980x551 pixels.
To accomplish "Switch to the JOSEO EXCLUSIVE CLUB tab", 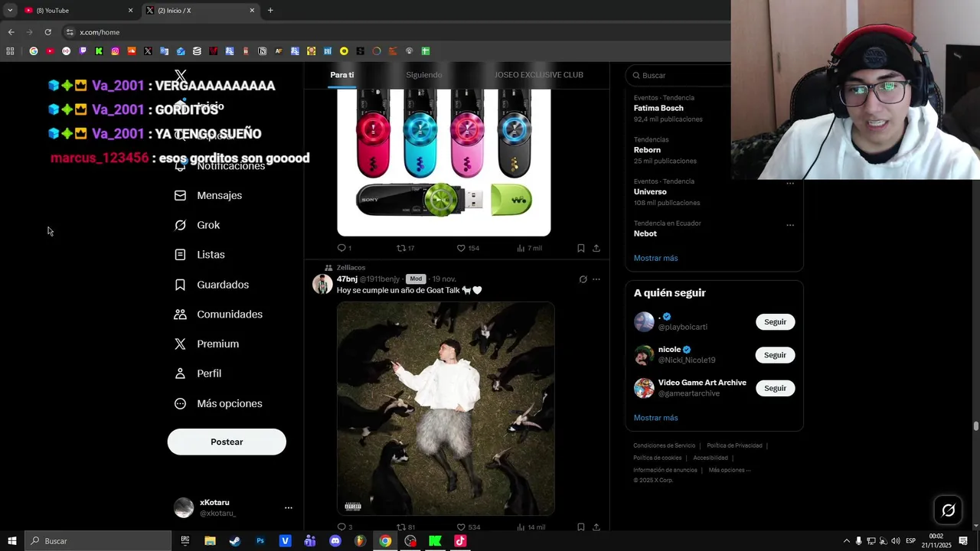I will (x=539, y=75).
